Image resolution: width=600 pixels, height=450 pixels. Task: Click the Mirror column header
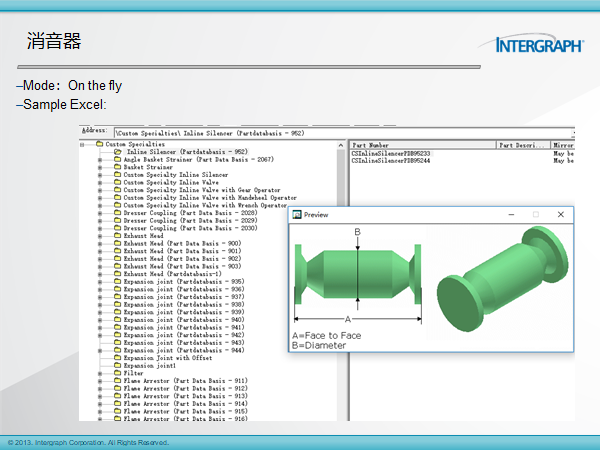coord(562,145)
